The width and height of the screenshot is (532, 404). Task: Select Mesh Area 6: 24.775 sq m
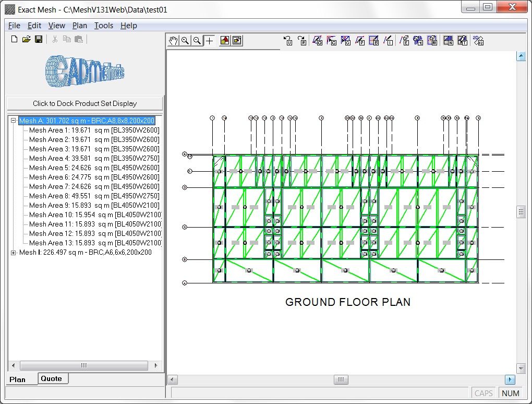pyautogui.click(x=94, y=177)
